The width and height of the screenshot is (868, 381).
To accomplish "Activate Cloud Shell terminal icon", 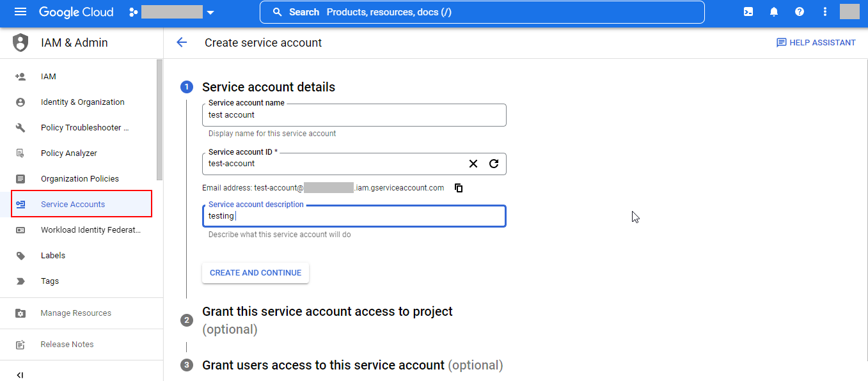I will [748, 12].
